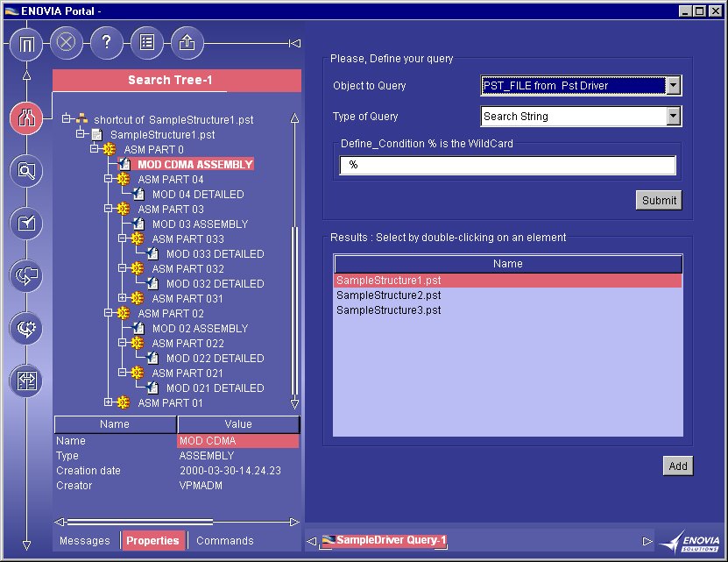Collapse the shortcut of SampleStructure1.pst node
The height and width of the screenshot is (562, 728).
(x=67, y=118)
